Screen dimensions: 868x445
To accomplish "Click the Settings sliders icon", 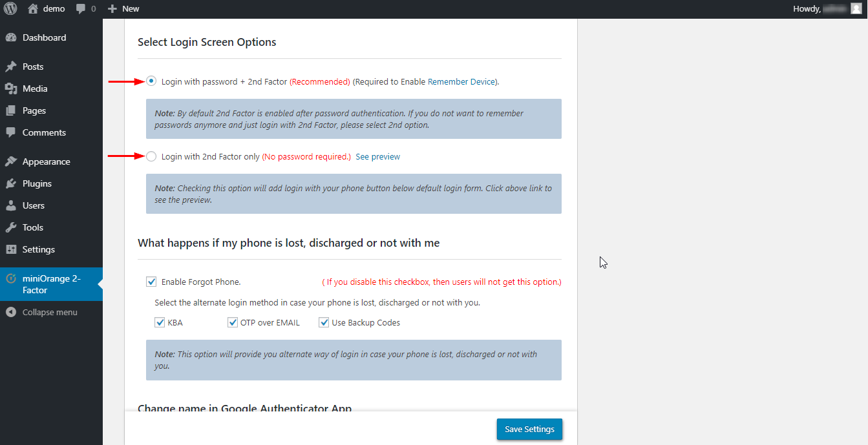I will [x=10, y=249].
